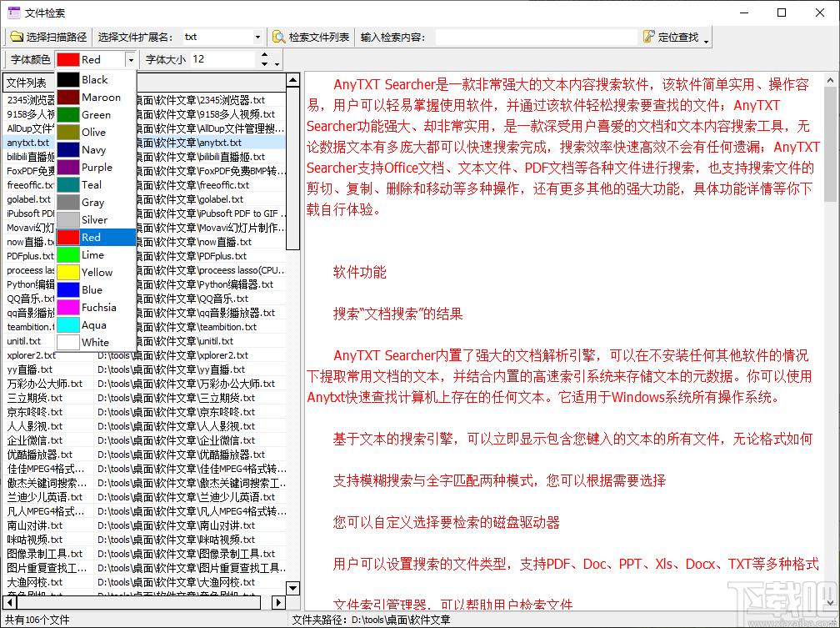The image size is (840, 628).
Task: Click the QQ音乐.txt path cell
Action: pyautogui.click(x=211, y=299)
